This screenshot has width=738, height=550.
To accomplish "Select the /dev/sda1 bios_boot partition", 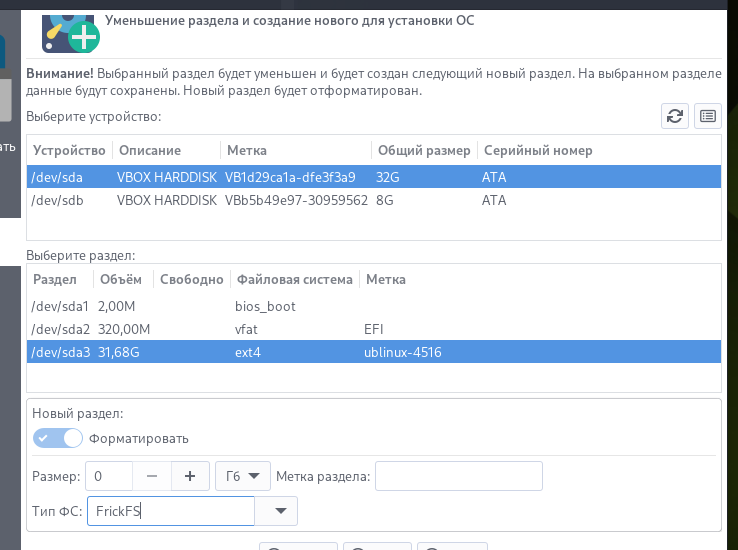I will tap(374, 306).
